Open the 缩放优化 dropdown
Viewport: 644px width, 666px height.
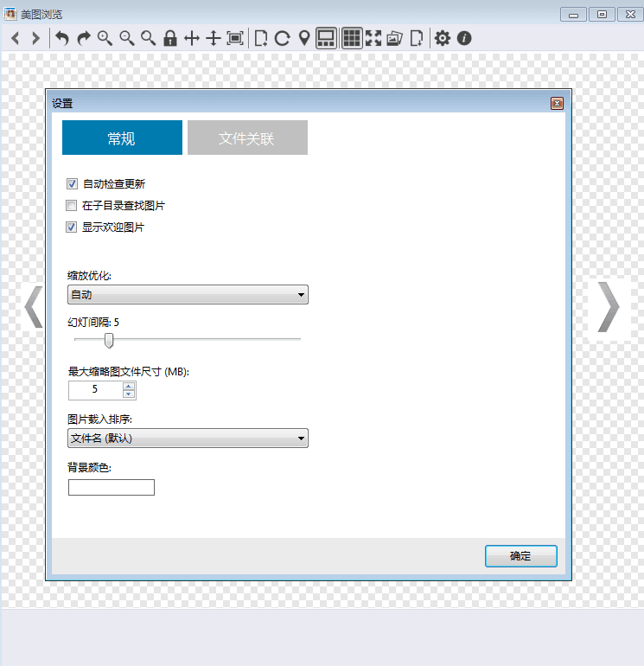point(188,295)
